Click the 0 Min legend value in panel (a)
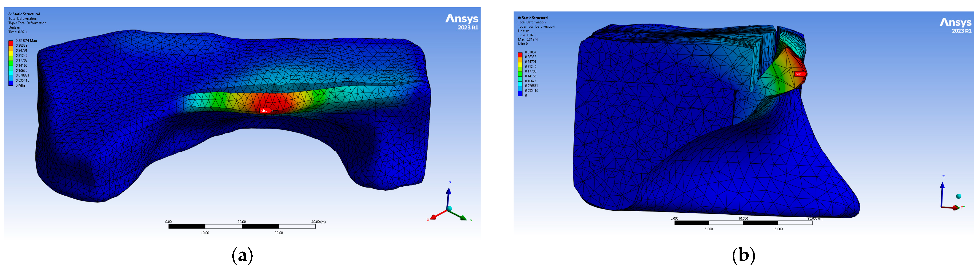980x273 pixels. (20, 85)
